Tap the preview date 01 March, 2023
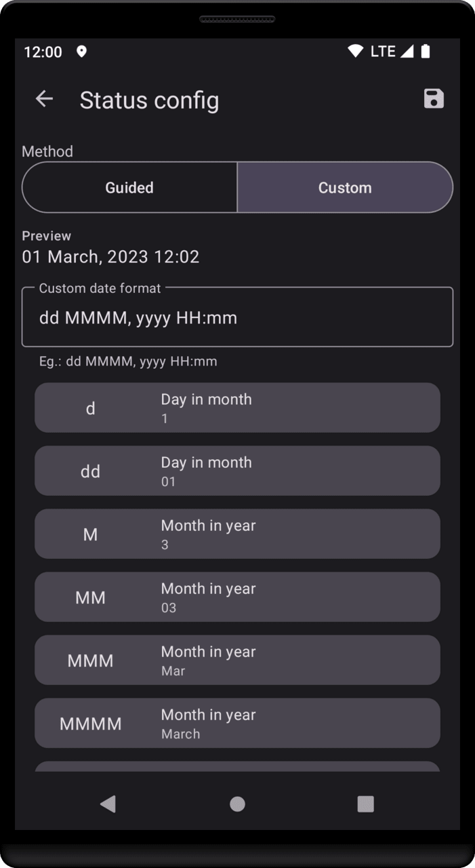 pos(110,257)
